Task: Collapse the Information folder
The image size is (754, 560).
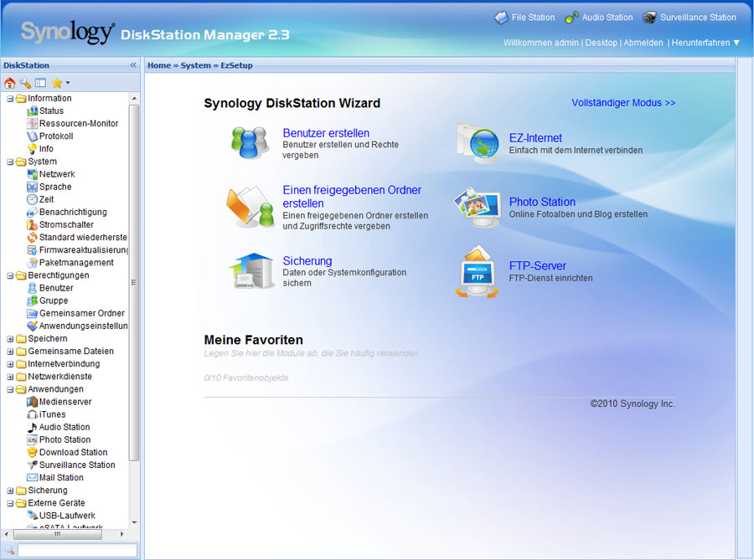Action: [x=10, y=99]
